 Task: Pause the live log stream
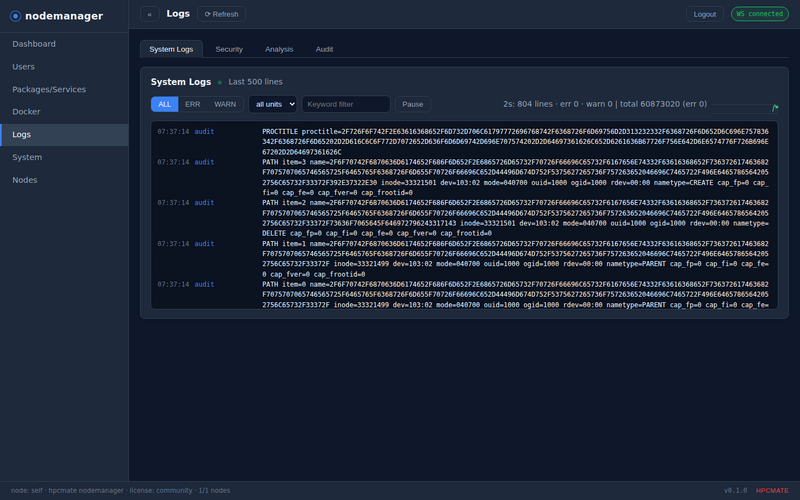[x=413, y=104]
